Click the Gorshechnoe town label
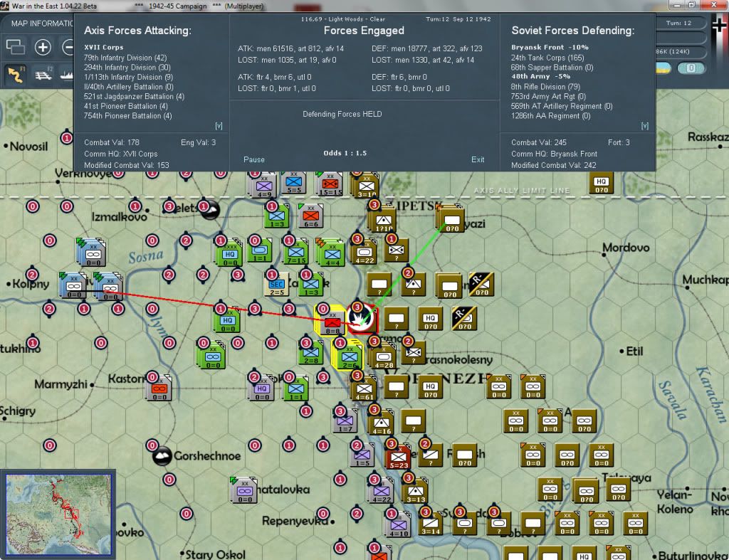Screen dimensions: 729x560 (x=207, y=456)
